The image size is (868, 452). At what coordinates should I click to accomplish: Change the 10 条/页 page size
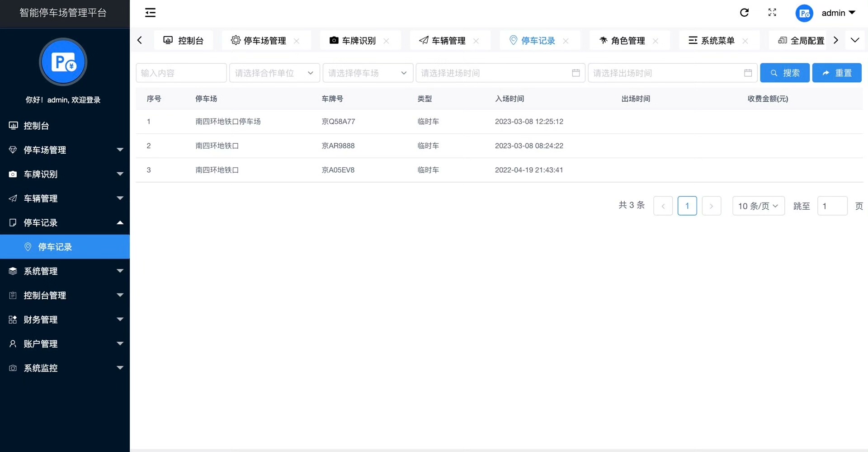point(758,206)
